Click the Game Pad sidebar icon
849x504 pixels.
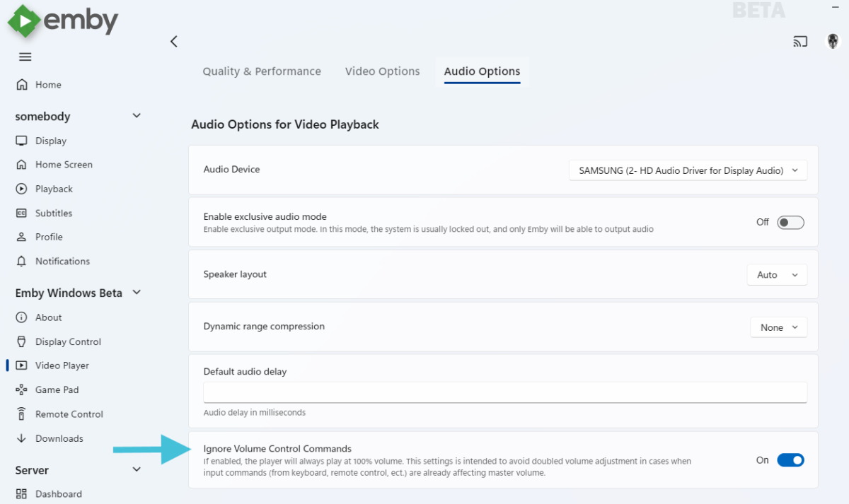tap(21, 389)
